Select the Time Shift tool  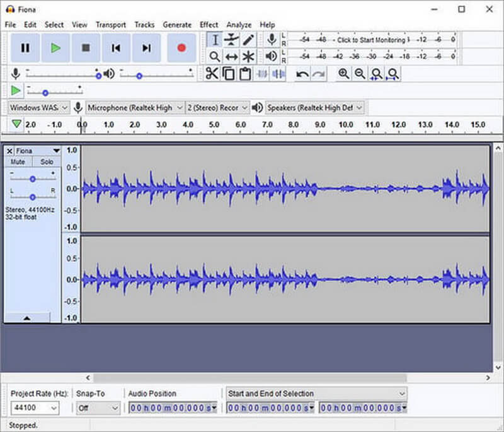231,57
